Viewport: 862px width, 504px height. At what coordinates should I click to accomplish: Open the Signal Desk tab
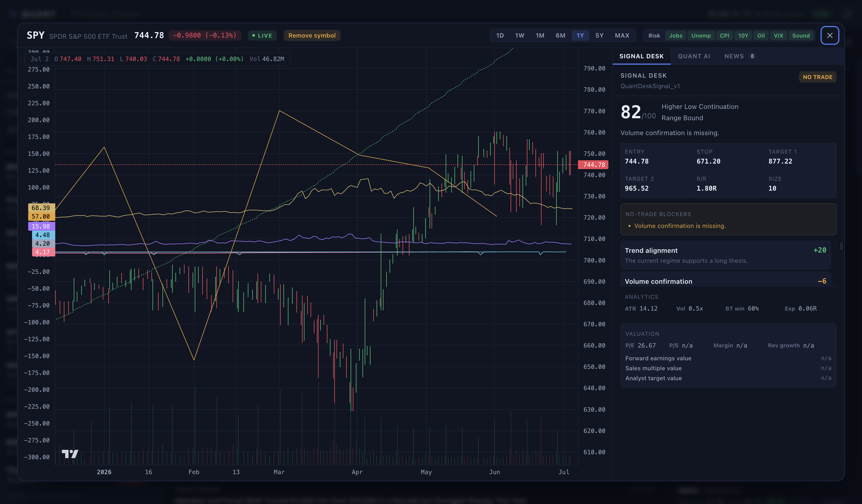click(641, 56)
